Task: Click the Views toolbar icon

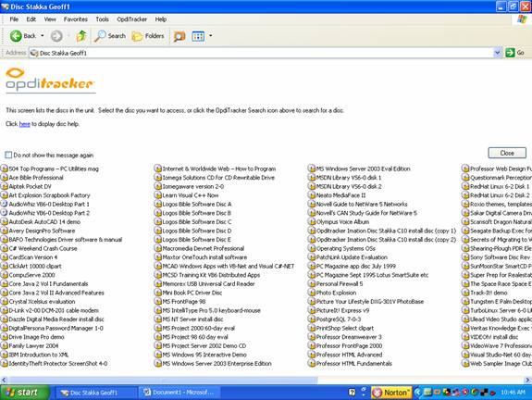Action: pyautogui.click(x=198, y=36)
